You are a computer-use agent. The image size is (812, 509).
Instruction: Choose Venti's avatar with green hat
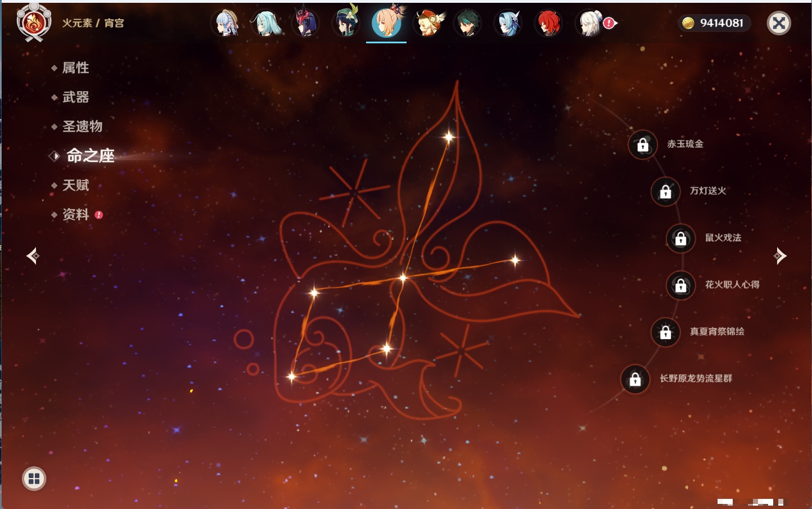click(x=346, y=23)
